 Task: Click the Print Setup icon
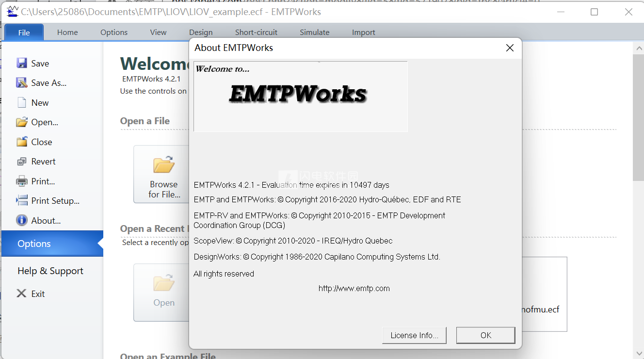coord(22,200)
